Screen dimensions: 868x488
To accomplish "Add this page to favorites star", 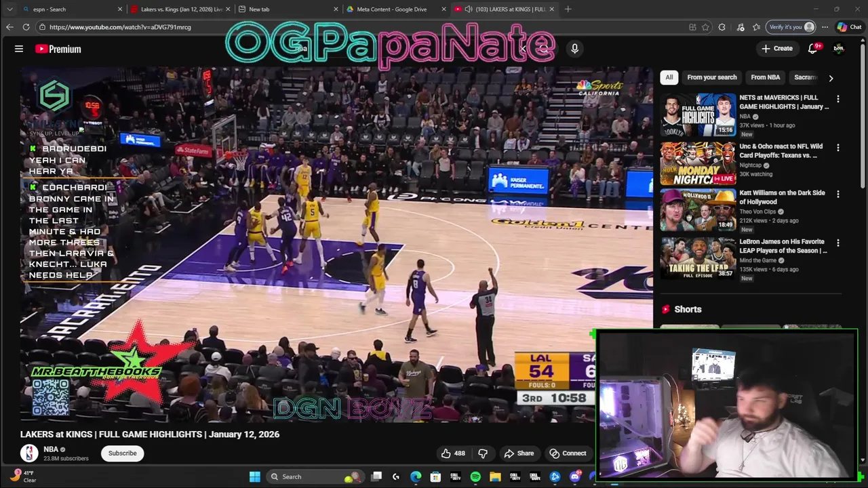I will click(706, 27).
